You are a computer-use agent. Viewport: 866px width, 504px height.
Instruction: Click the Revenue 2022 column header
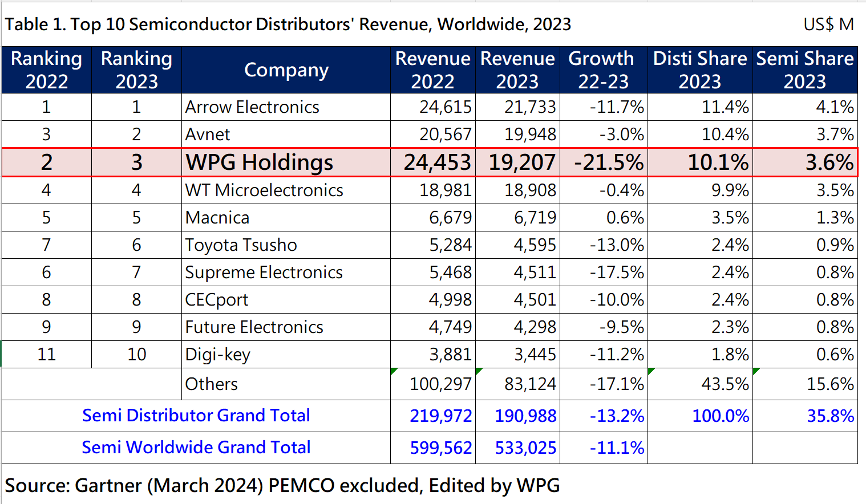click(432, 70)
